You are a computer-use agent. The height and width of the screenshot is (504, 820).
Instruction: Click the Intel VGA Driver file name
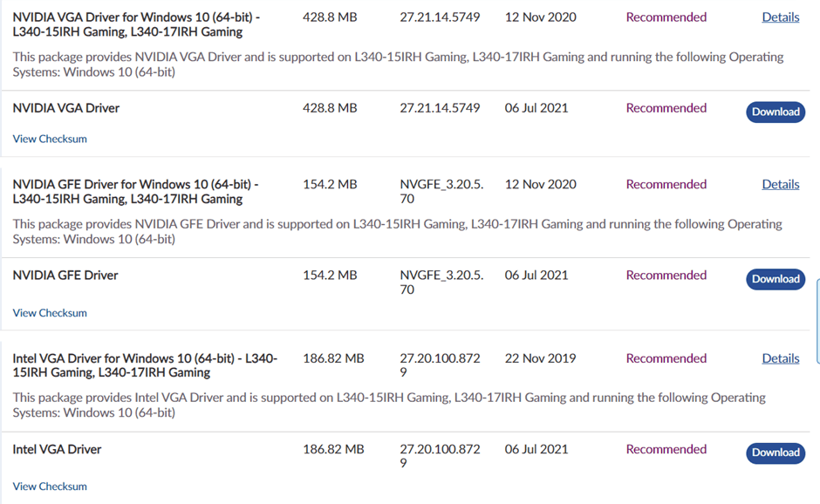(57, 450)
